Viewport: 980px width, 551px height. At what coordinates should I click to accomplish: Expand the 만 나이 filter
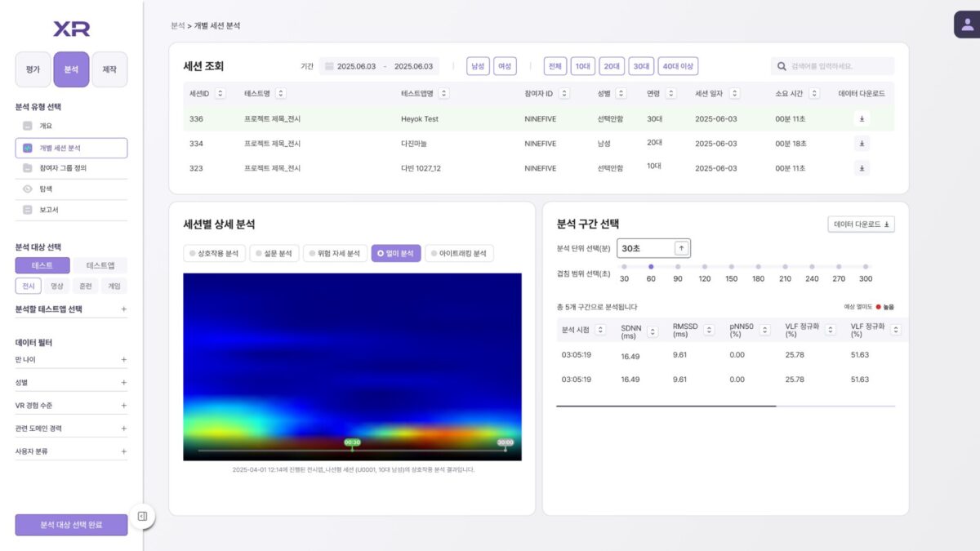(x=123, y=359)
